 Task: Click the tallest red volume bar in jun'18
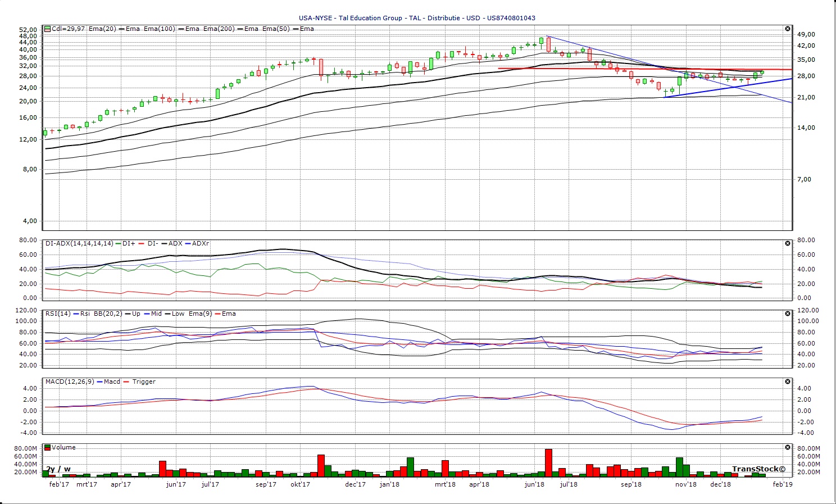pos(548,463)
